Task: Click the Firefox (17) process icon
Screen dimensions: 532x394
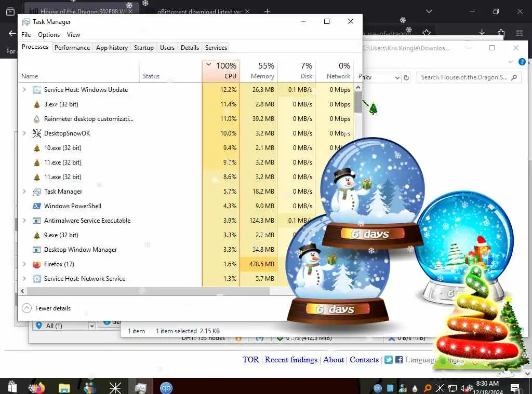Action: [x=37, y=264]
